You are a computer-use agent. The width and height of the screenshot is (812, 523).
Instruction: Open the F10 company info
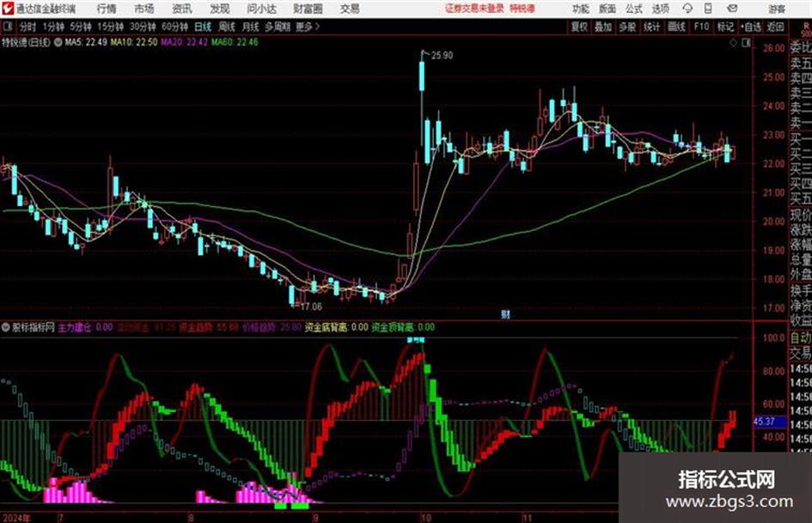coord(701,27)
